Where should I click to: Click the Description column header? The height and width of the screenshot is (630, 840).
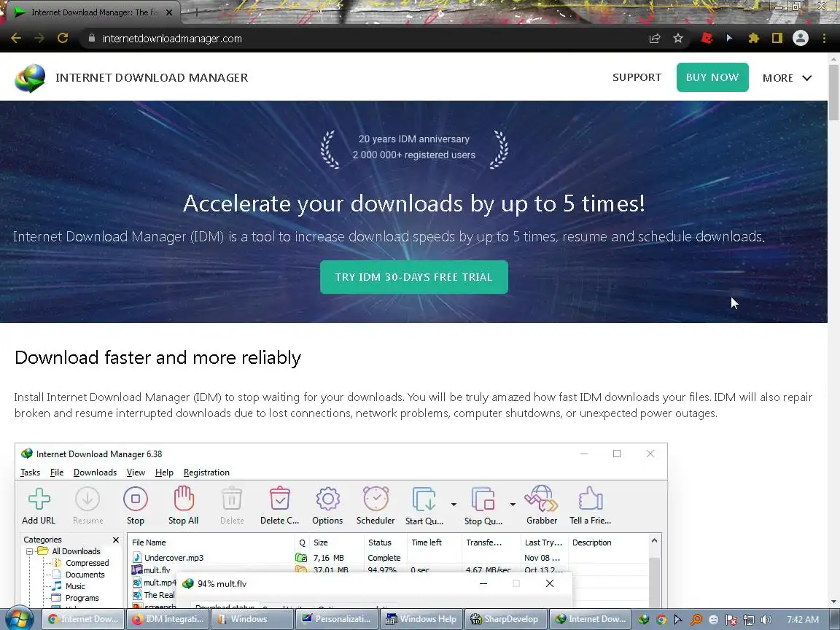[x=608, y=542]
